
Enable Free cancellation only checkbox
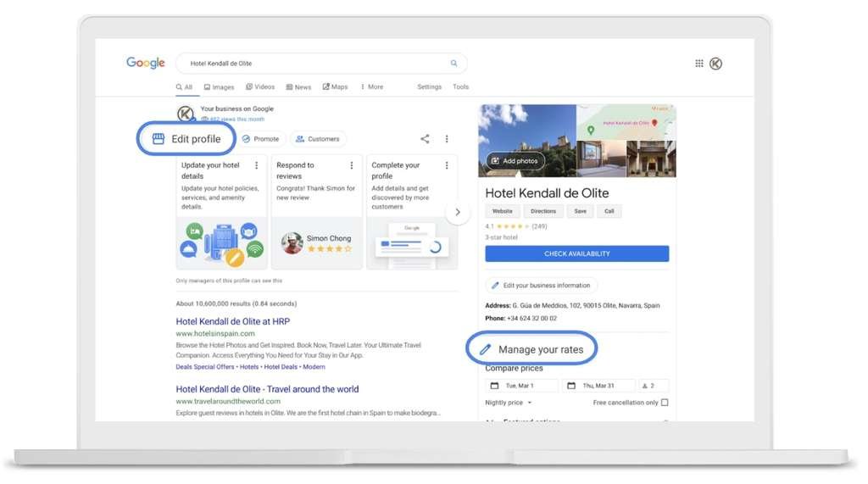(x=665, y=403)
